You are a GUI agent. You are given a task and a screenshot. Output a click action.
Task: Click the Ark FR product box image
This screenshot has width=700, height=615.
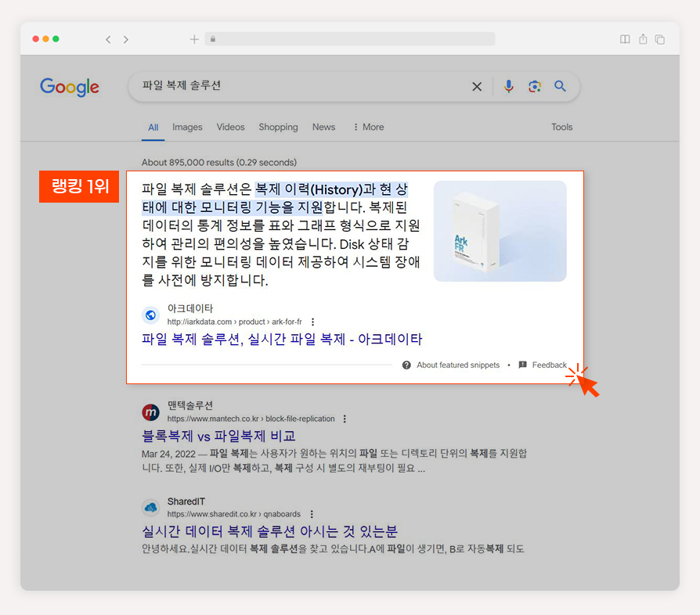coord(500,231)
